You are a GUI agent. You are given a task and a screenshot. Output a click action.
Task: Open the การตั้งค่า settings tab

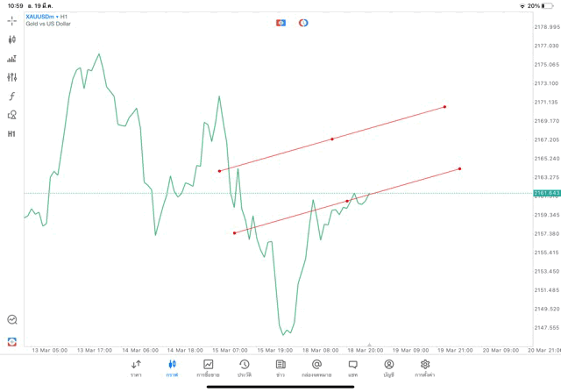[x=424, y=368]
